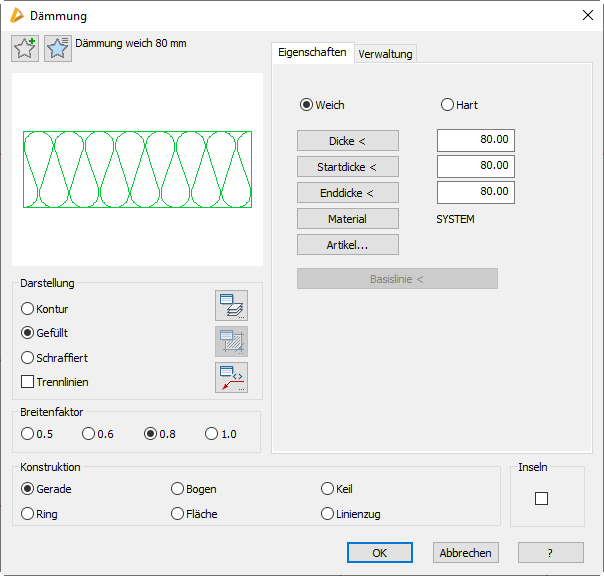This screenshot has width=604, height=576.
Task: Enable the Trennlinien checkbox
Action: tap(28, 382)
